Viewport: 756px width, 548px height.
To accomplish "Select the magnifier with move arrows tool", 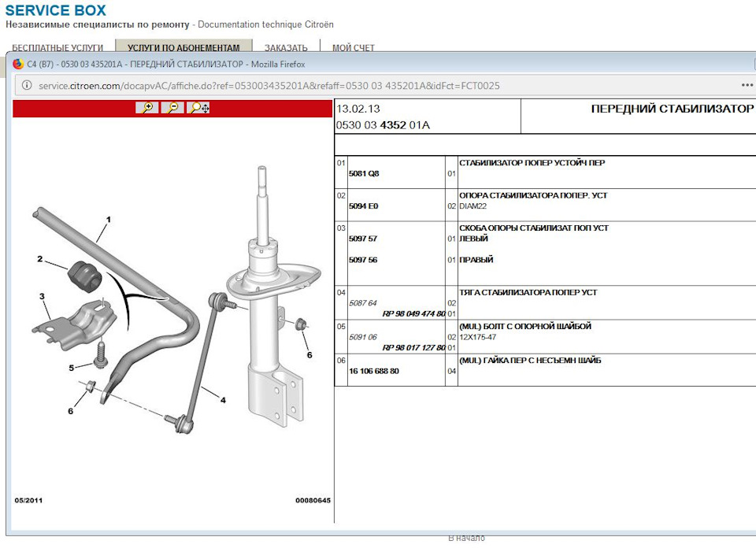I will (198, 108).
